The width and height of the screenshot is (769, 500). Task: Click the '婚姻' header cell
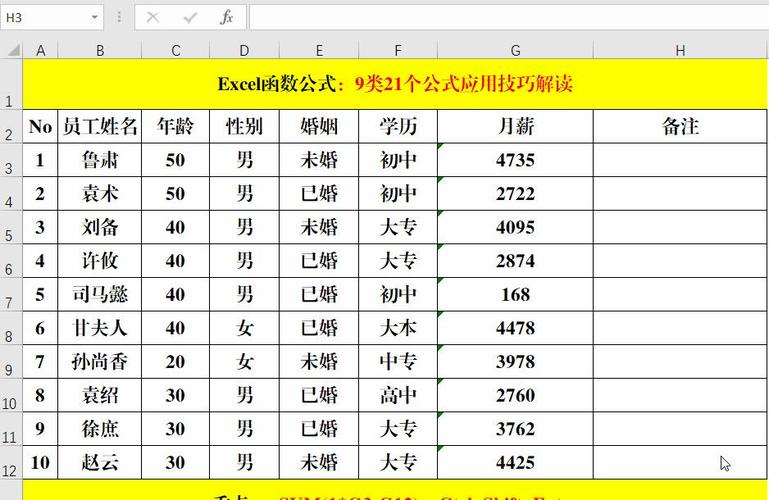[x=319, y=126]
